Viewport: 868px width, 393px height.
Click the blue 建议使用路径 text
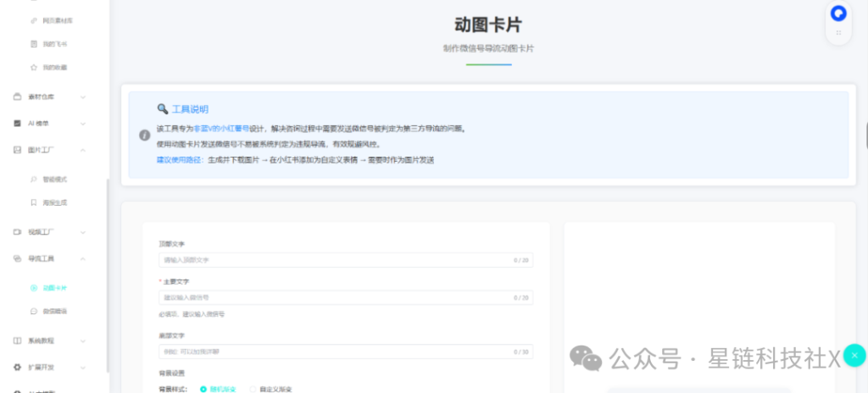181,160
